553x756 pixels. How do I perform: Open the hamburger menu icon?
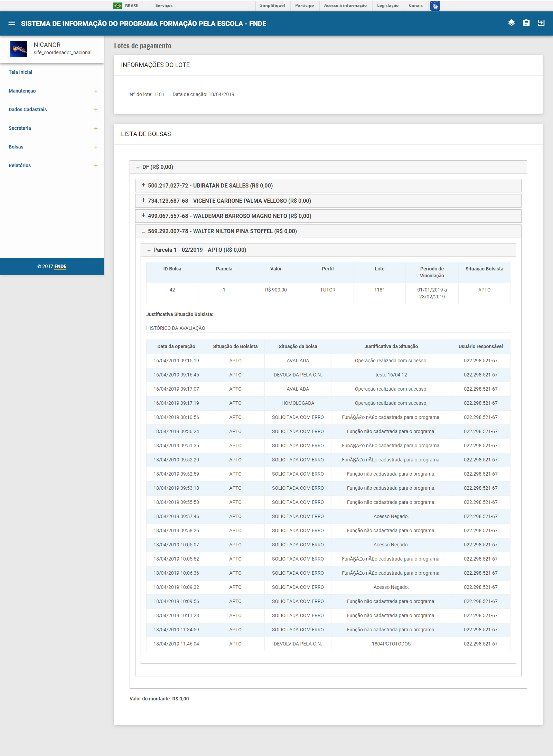click(12, 23)
